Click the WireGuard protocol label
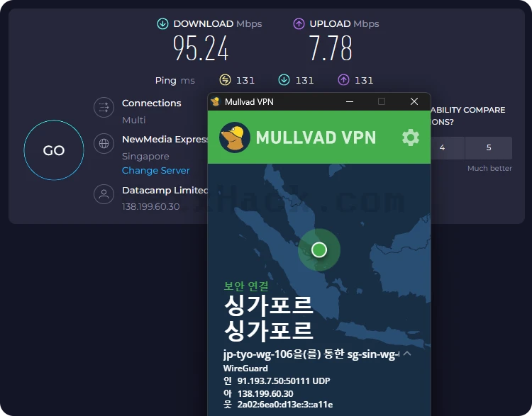Viewport: 532px width, 416px height. click(x=245, y=369)
